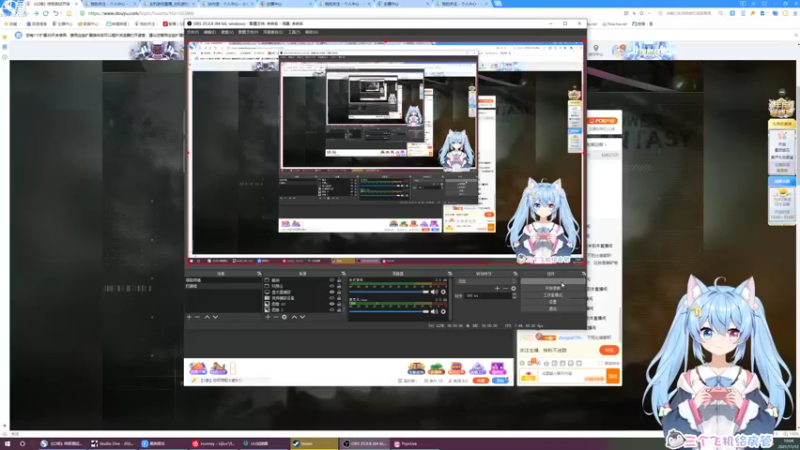
Task: Remove selected source with the minus icon in OBS Sources panel
Action: tap(276, 317)
